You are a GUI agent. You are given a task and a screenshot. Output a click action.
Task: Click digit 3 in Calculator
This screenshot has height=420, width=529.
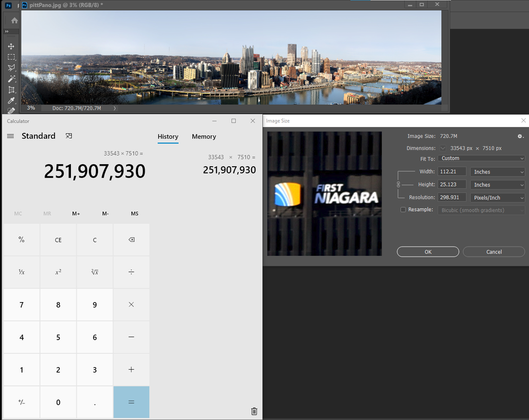[95, 369]
